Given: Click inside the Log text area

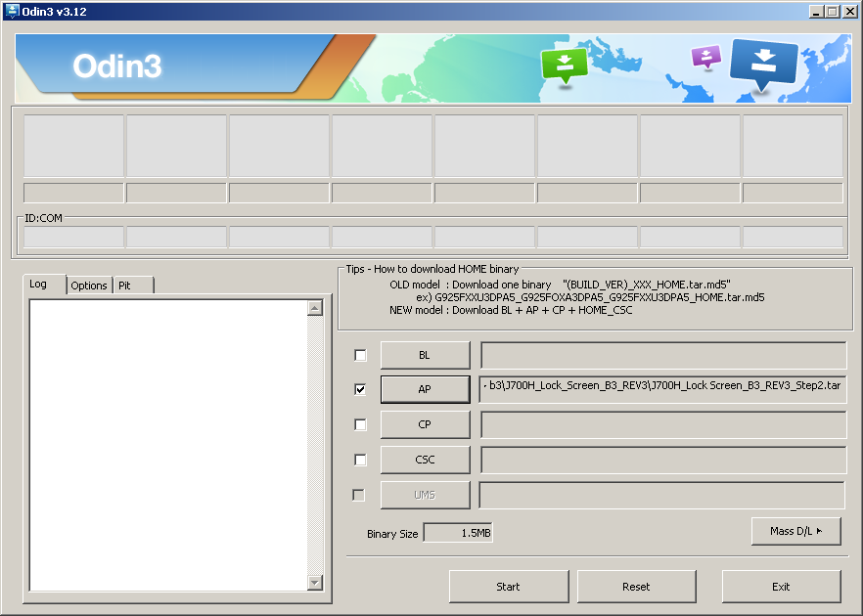Looking at the screenshot, I should [x=168, y=445].
